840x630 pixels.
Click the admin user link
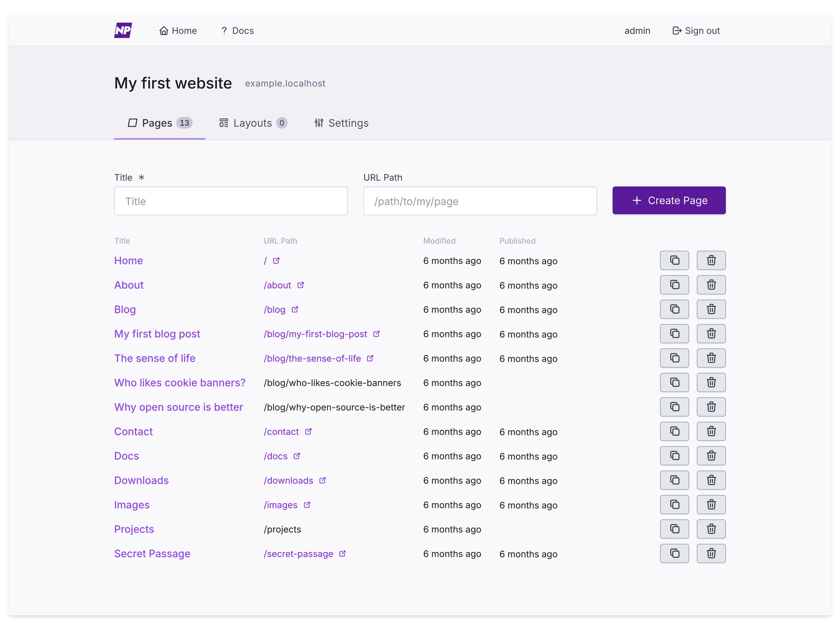point(637,31)
